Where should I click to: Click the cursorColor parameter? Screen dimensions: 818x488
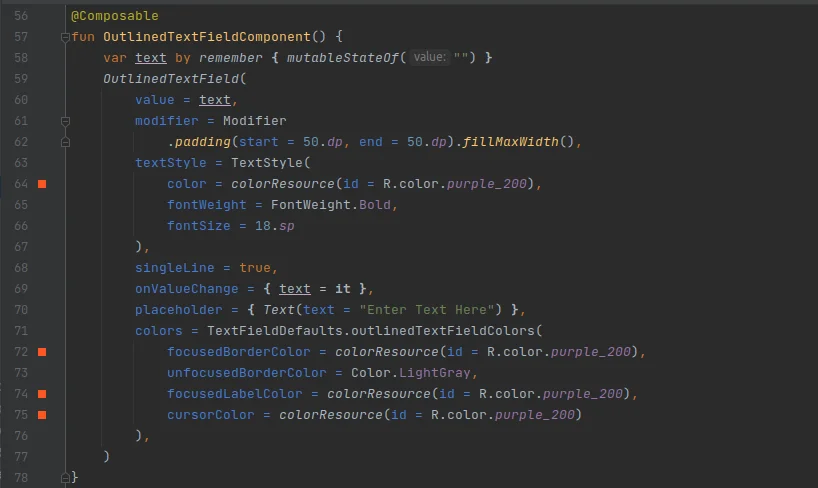(x=211, y=415)
